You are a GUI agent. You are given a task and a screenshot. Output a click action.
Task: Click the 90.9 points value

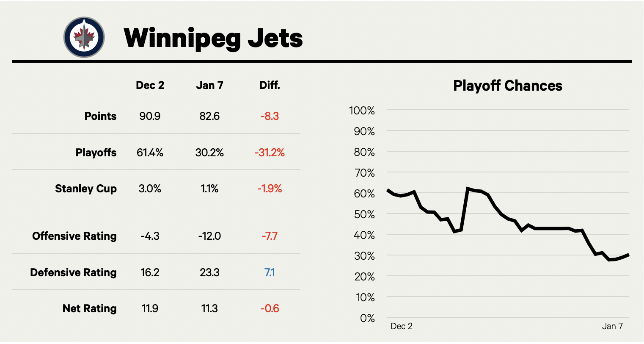coord(150,116)
